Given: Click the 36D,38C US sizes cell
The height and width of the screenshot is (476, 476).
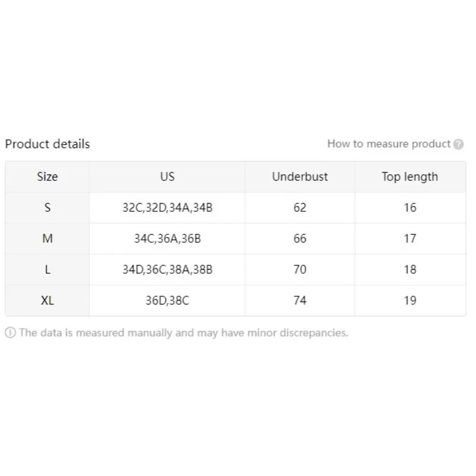Looking at the screenshot, I should (167, 300).
